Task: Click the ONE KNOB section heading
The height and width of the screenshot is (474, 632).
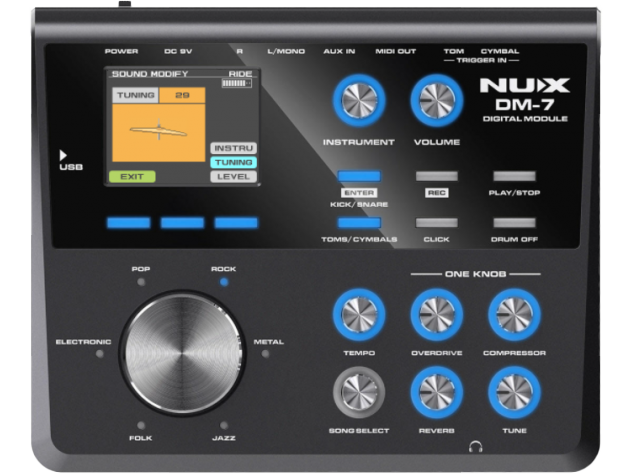Action: tap(476, 274)
